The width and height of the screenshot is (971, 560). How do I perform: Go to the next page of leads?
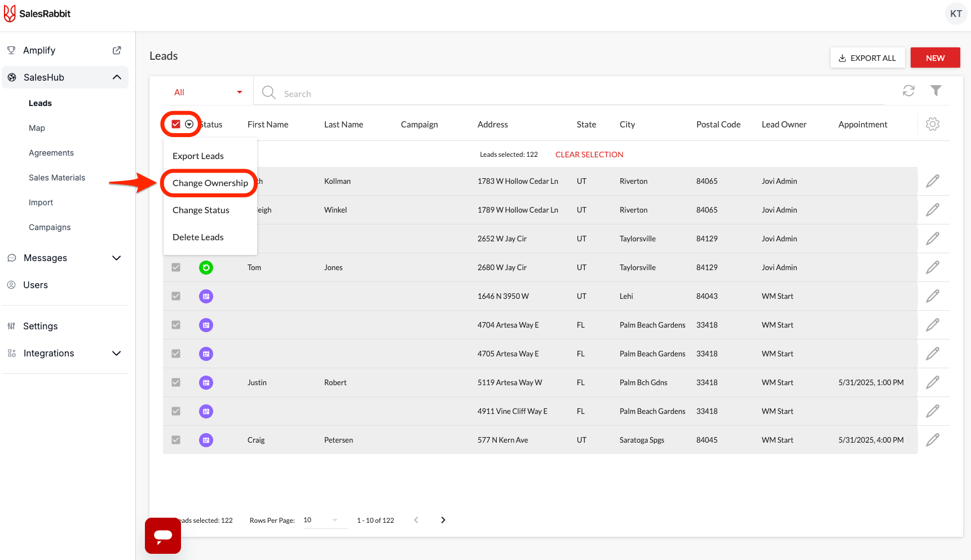coord(443,520)
